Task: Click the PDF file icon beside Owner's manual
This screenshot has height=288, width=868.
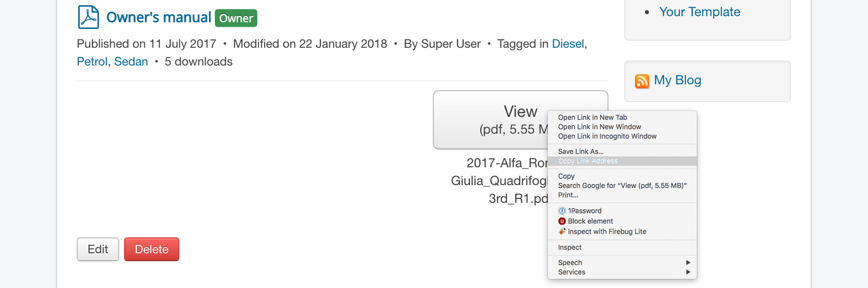Action: click(89, 17)
